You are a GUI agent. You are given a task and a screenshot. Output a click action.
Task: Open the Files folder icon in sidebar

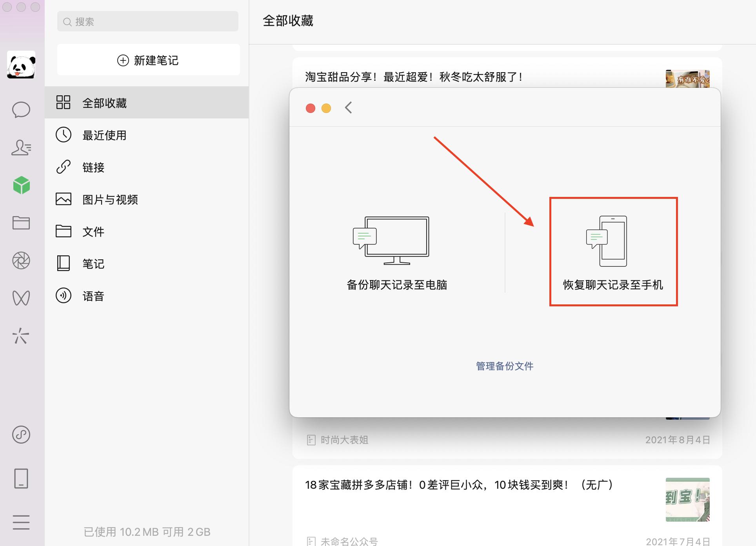click(x=22, y=223)
